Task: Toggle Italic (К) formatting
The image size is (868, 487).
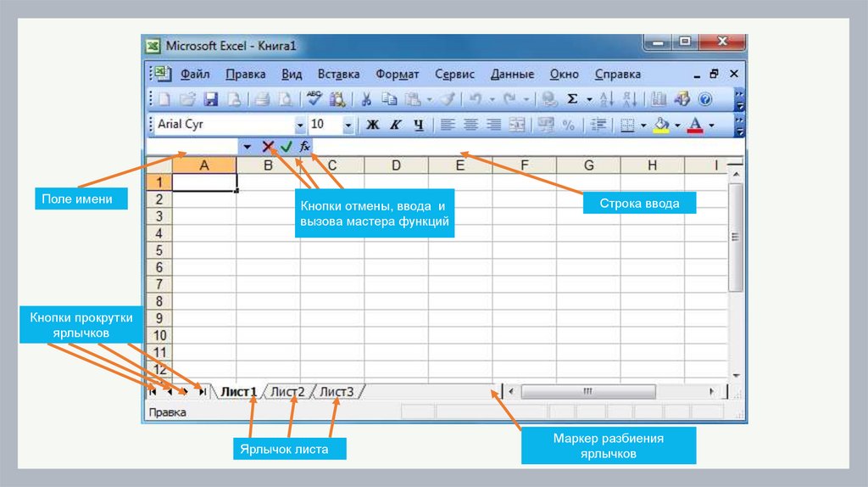Action: 395,125
